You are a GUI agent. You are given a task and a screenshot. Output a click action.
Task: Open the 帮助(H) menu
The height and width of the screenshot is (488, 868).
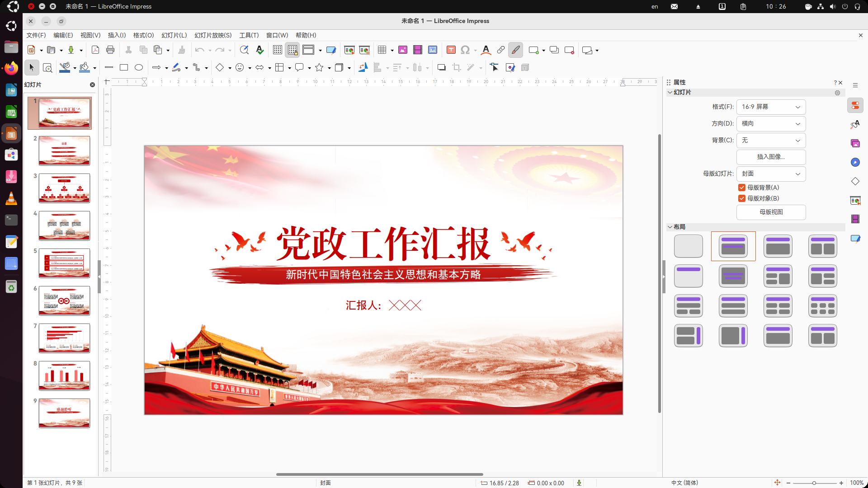pyautogui.click(x=306, y=35)
